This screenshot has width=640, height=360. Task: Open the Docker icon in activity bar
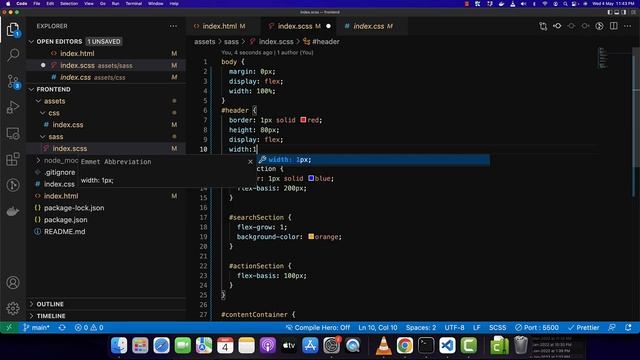pyautogui.click(x=13, y=211)
